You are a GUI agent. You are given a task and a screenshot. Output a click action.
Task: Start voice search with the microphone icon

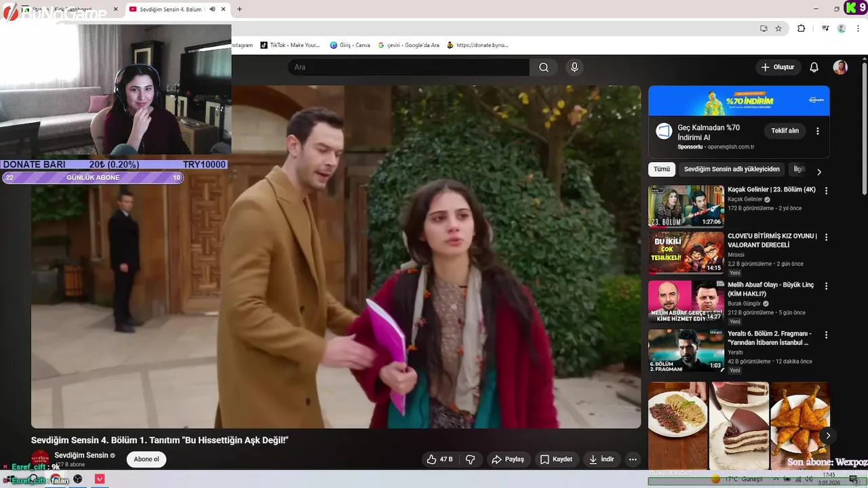[574, 67]
